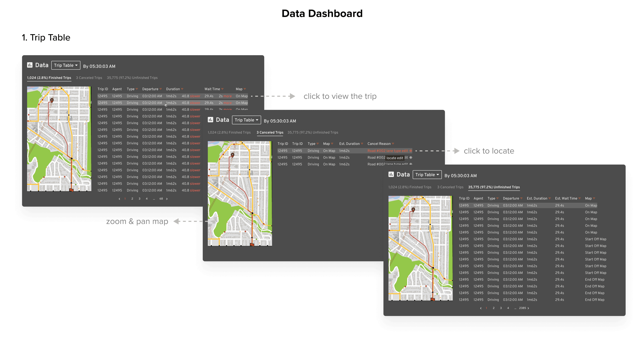Go to next page beside page 2385

click(528, 308)
